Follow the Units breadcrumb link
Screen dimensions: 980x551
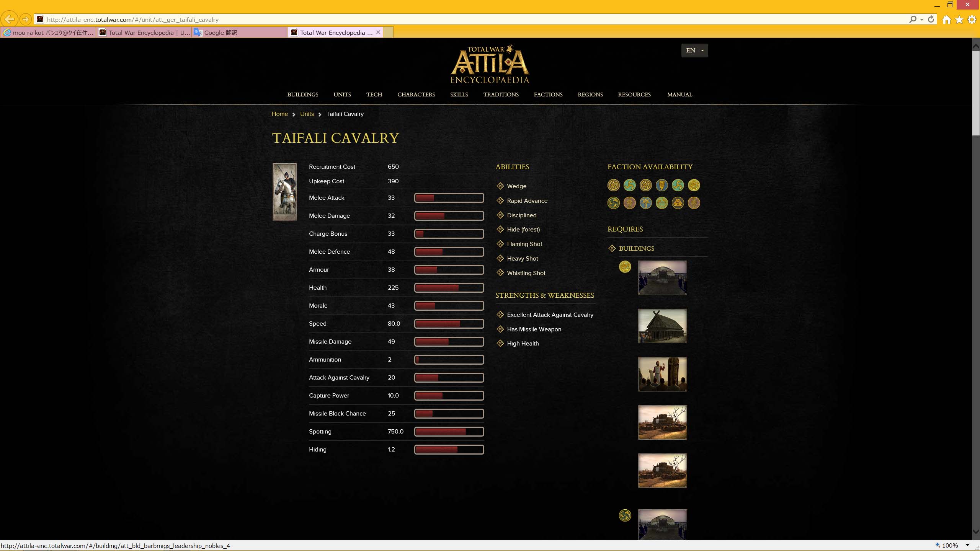click(x=307, y=114)
